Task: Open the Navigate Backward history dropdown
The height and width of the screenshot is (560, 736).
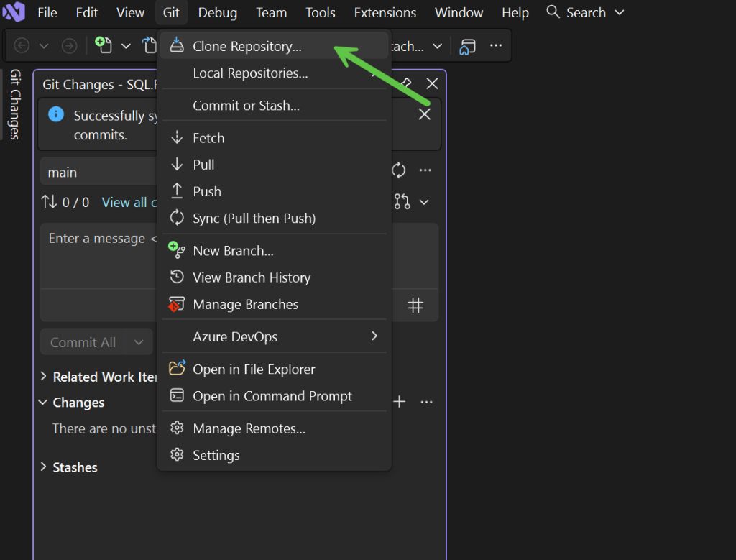Action: coord(44,46)
